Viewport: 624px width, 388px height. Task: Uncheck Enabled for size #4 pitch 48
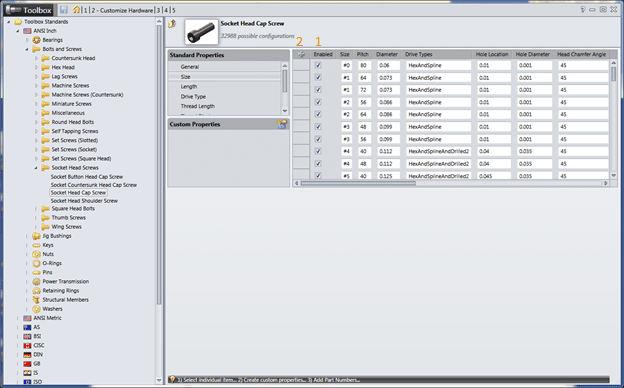tap(318, 164)
